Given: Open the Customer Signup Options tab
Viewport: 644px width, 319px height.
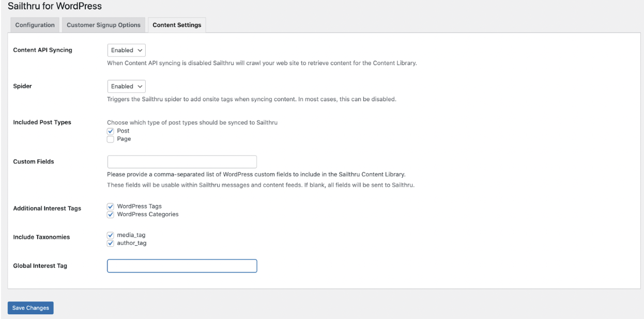Looking at the screenshot, I should click(103, 25).
